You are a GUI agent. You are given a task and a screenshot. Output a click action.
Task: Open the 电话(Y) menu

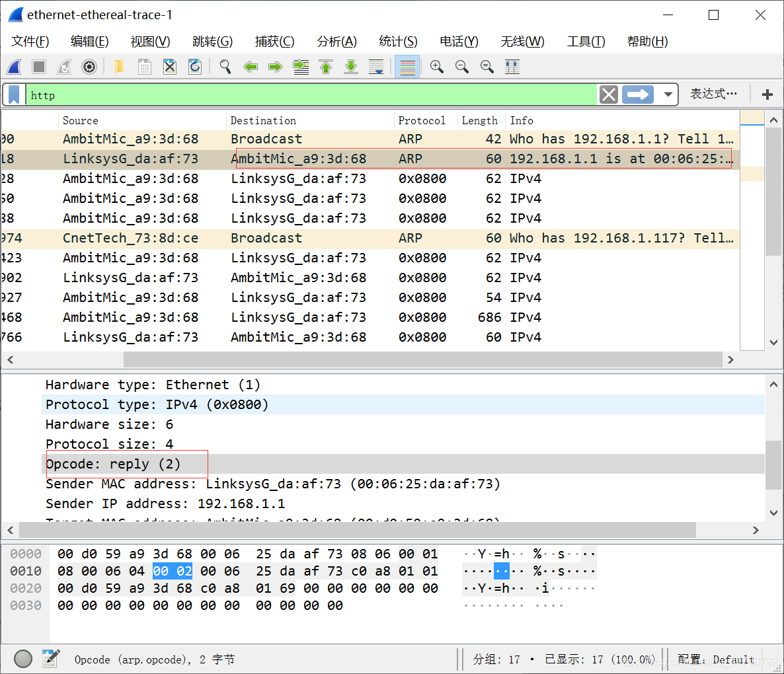pos(459,42)
